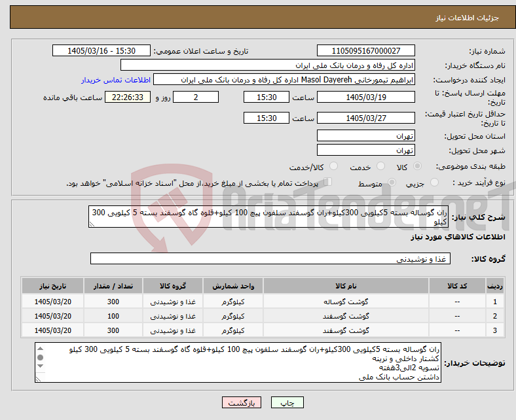Click the general need description text area

tap(268, 217)
